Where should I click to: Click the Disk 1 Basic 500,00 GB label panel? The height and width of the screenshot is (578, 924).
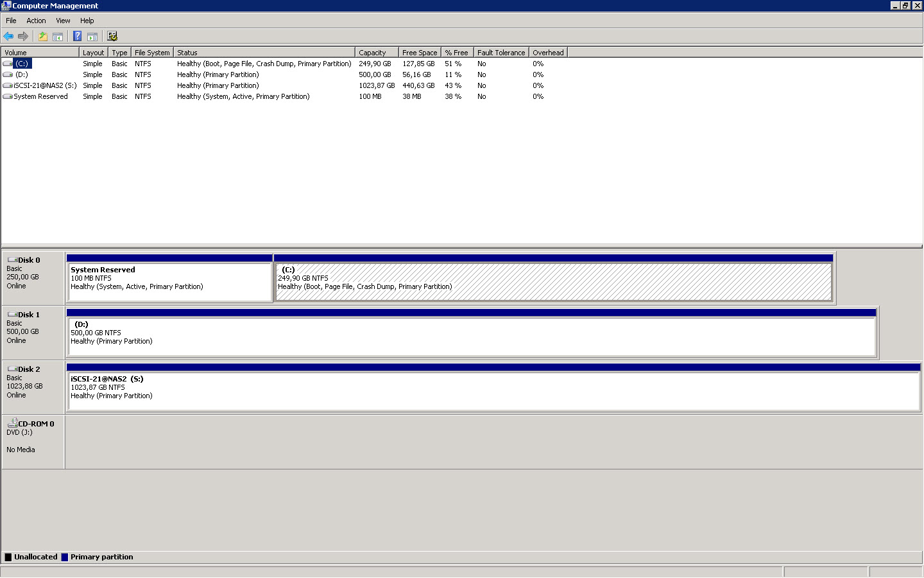point(33,332)
